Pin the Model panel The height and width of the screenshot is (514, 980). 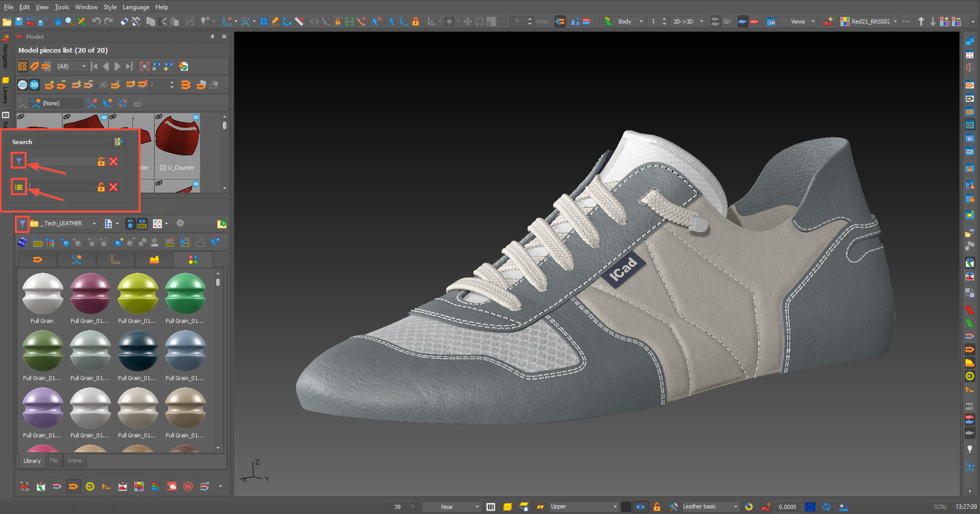[212, 37]
